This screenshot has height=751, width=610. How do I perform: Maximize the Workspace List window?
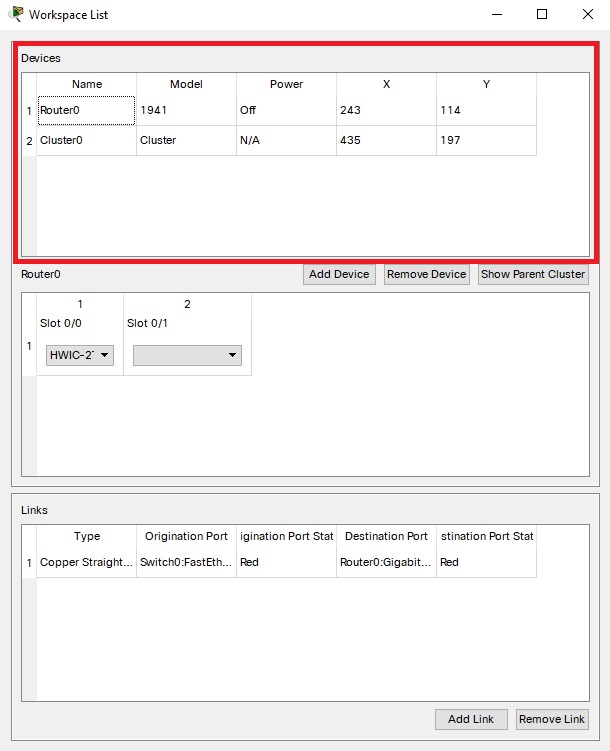point(542,14)
